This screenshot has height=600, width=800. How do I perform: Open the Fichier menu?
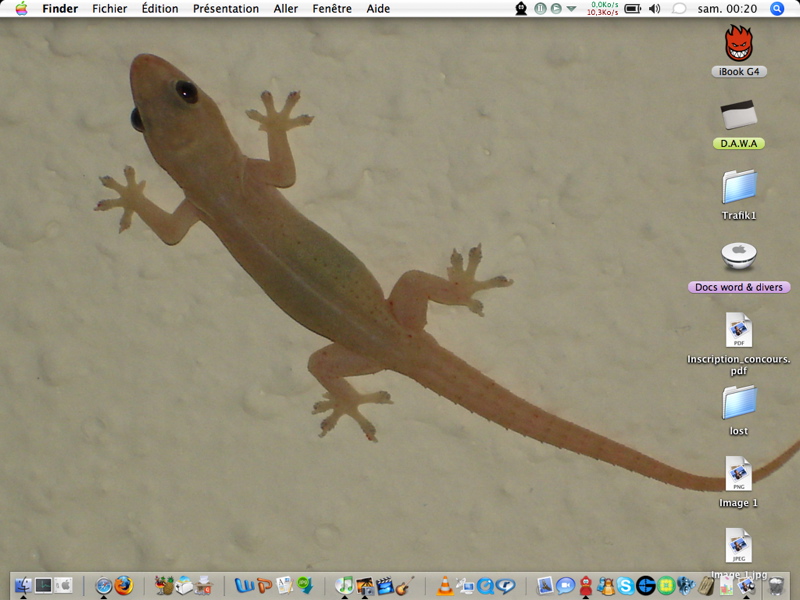tap(110, 9)
